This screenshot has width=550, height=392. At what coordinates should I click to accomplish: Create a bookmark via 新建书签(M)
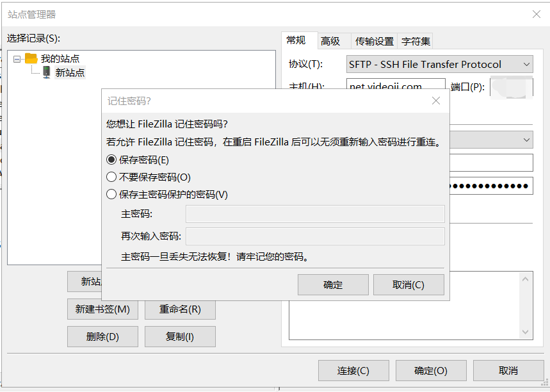click(x=102, y=309)
